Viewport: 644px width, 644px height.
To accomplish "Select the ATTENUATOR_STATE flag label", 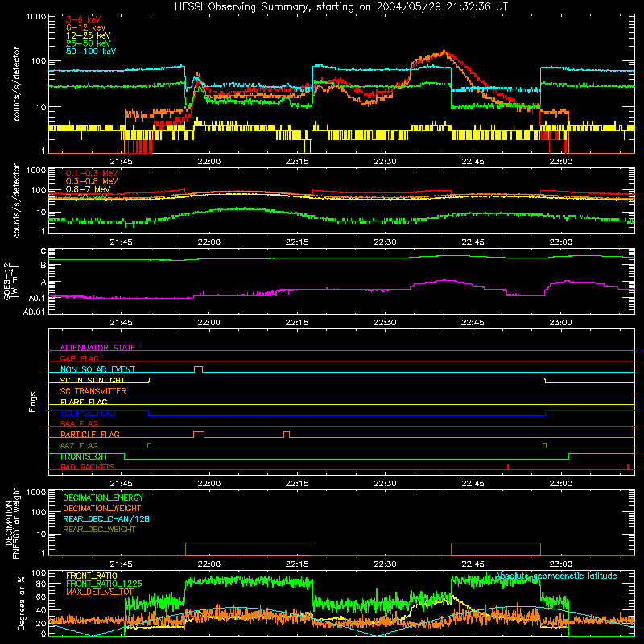I will coord(97,348).
